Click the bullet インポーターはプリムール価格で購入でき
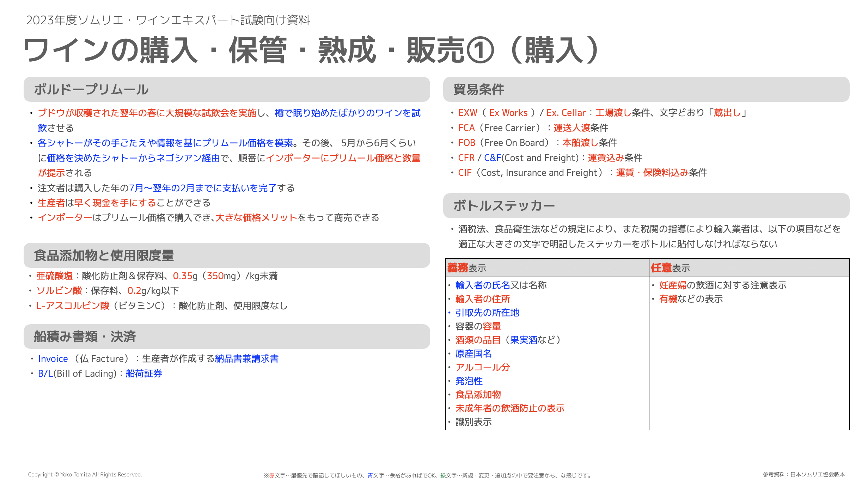This screenshot has width=868, height=487. coord(208,217)
